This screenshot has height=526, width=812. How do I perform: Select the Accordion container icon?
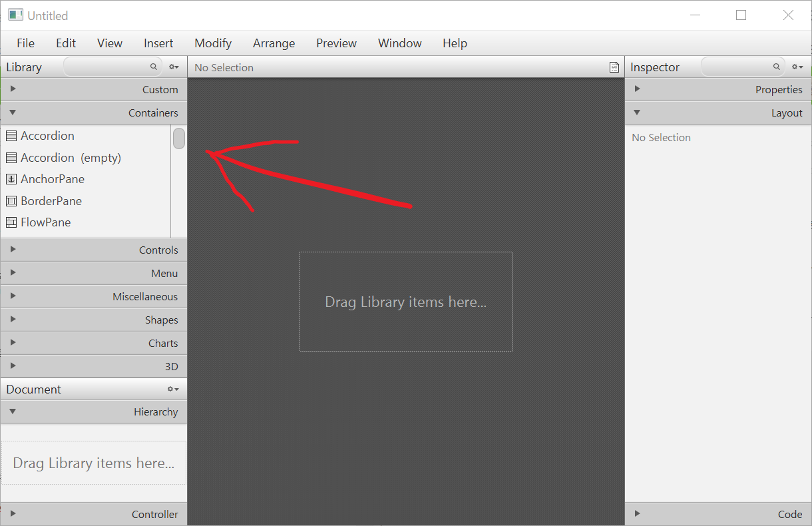11,136
